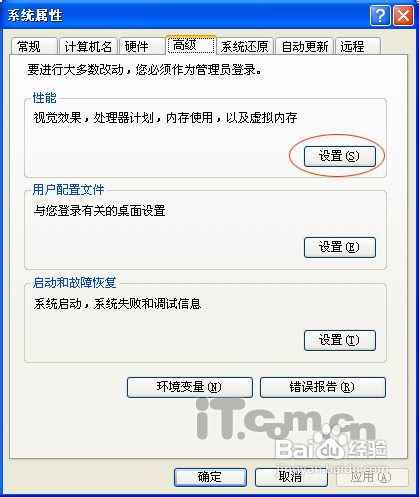Dismiss dialog with the 取消 button

tap(291, 477)
